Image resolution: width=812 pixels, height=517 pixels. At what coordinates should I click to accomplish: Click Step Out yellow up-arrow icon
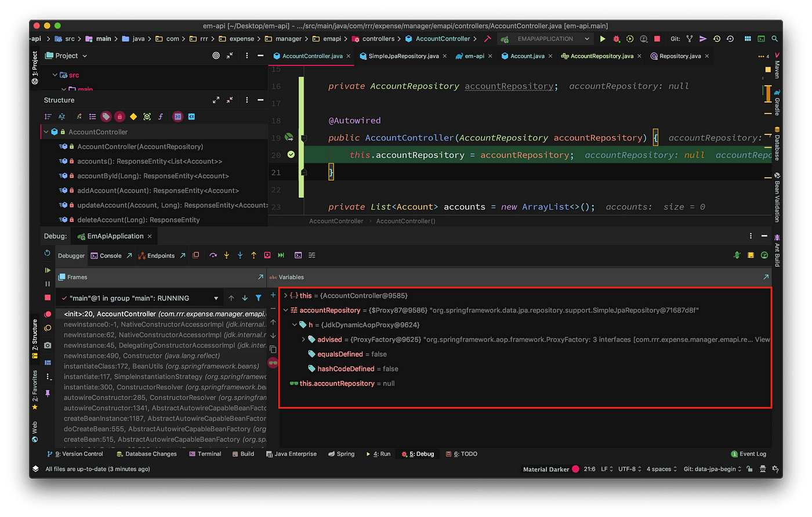pyautogui.click(x=253, y=255)
